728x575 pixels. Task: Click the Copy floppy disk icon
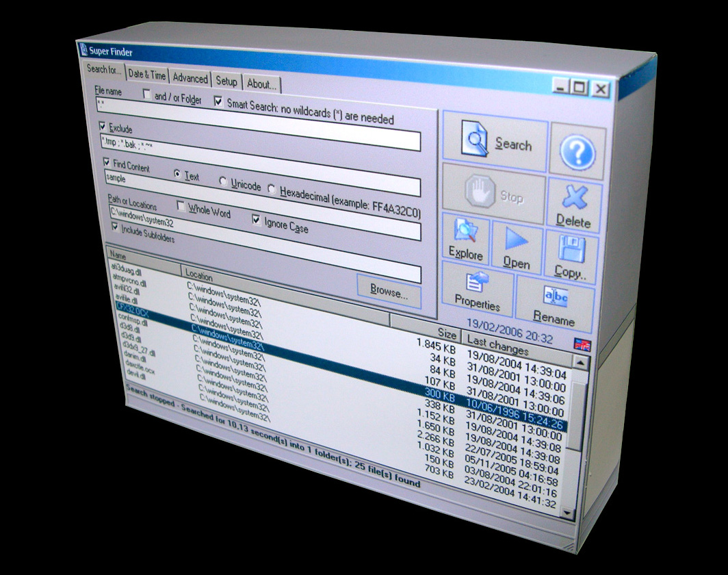tap(570, 256)
